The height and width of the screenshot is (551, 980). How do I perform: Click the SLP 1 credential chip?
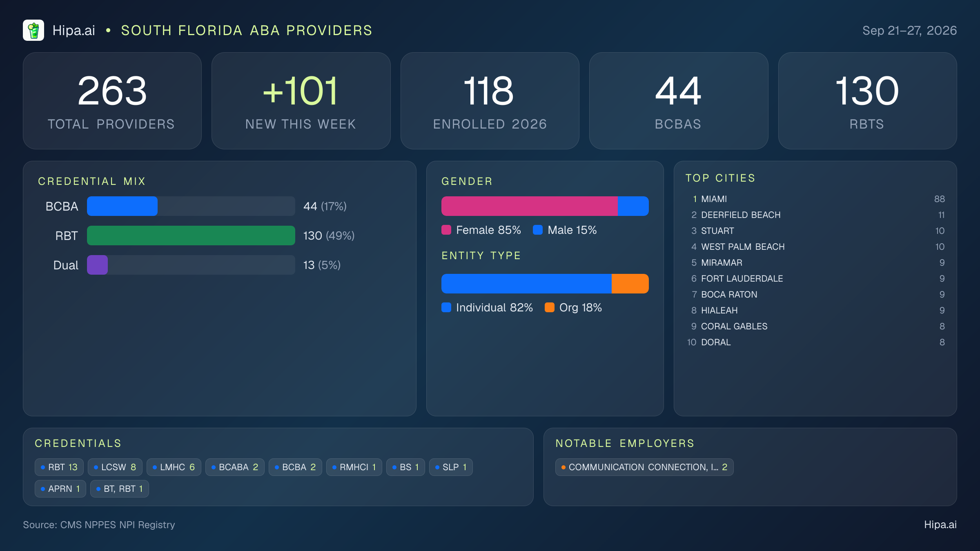(x=451, y=467)
